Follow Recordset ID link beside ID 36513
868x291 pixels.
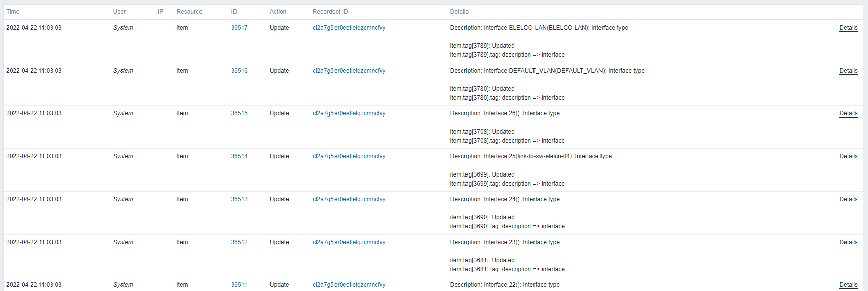tap(349, 199)
